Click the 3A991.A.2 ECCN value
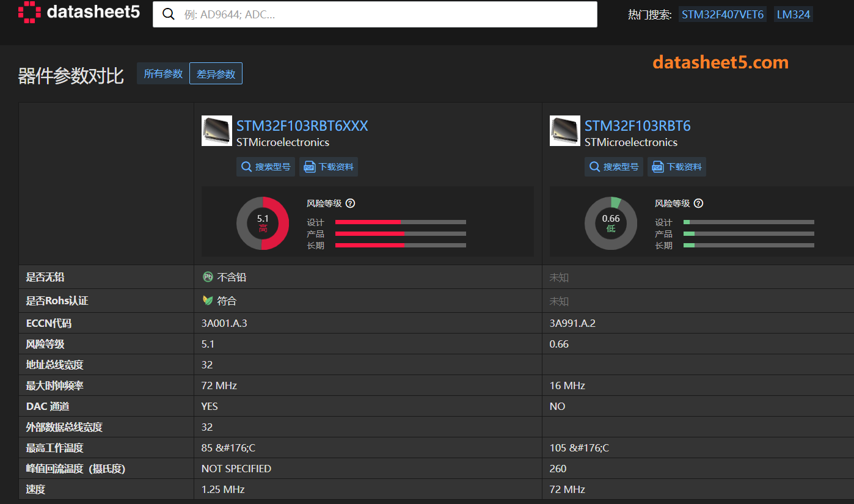Viewport: 854px width, 504px height. (572, 323)
